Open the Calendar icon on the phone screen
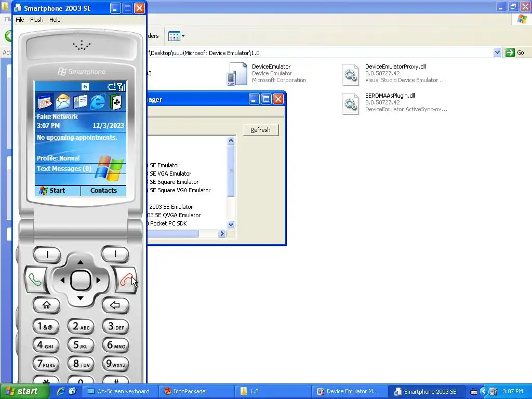The width and height of the screenshot is (532, 399). [x=45, y=102]
